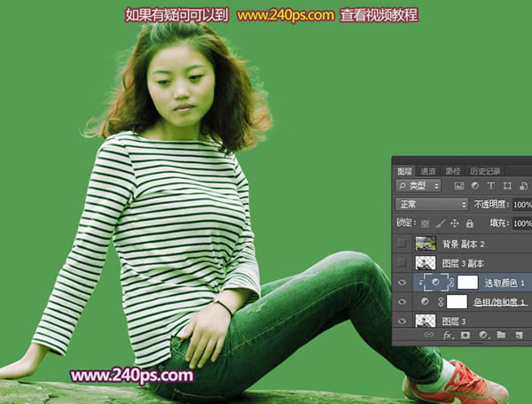
Task: Show the 背景 副本 2 layer
Action: (x=403, y=243)
